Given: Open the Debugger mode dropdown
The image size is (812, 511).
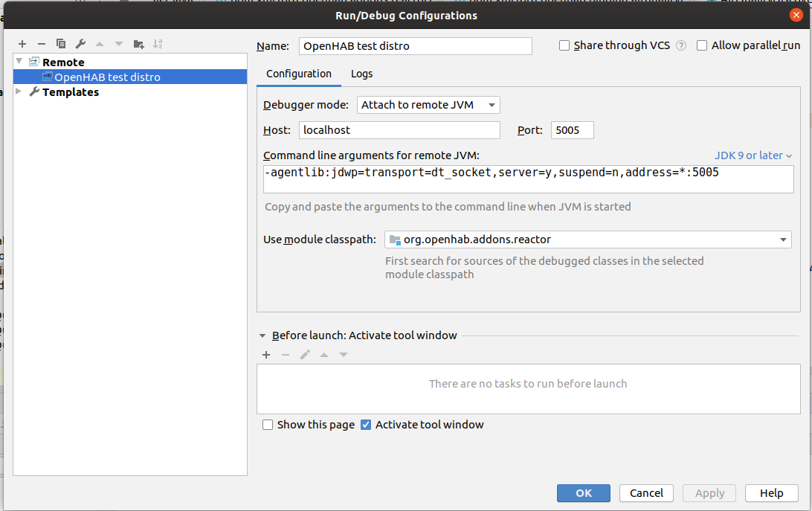Looking at the screenshot, I should pos(428,105).
